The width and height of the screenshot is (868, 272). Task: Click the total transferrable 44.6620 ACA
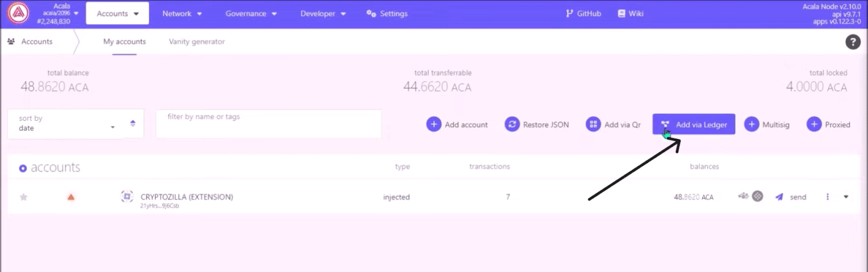tap(437, 87)
